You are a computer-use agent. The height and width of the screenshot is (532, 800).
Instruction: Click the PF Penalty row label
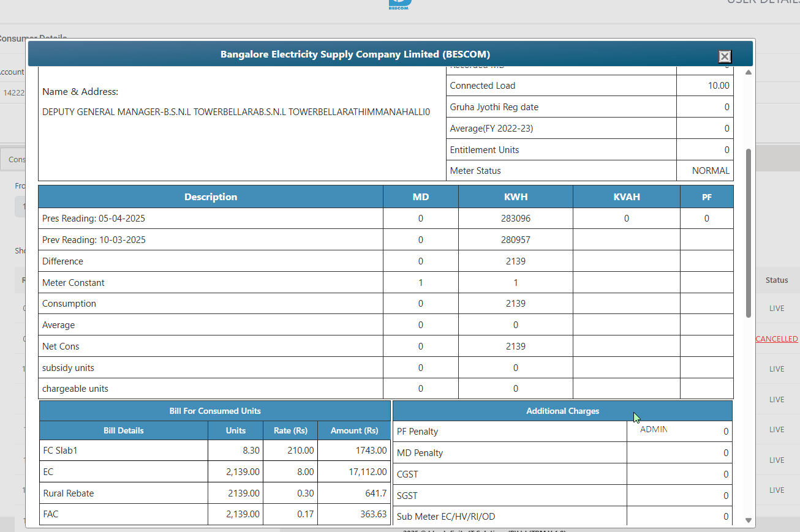(x=418, y=432)
